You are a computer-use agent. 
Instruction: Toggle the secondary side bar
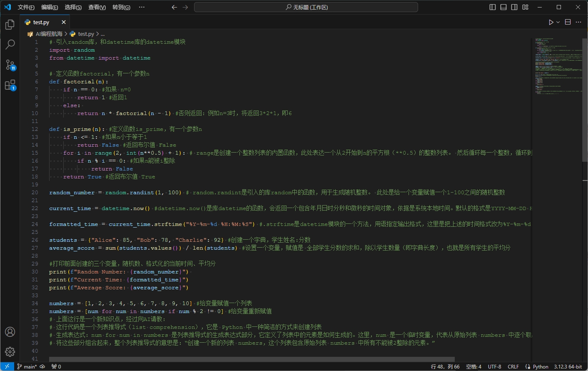tap(514, 7)
